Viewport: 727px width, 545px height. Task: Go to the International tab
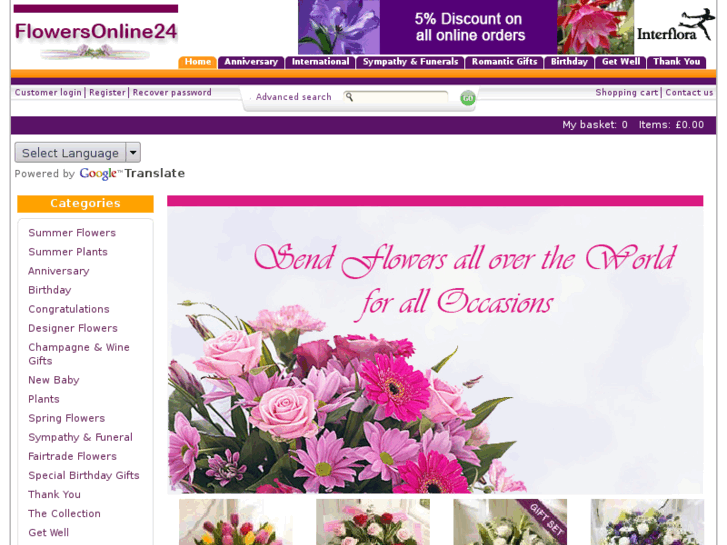point(320,62)
